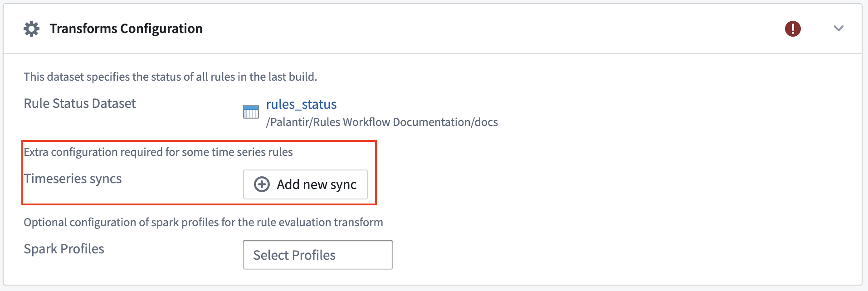Click the Spark Profiles label
This screenshot has width=868, height=291.
[64, 249]
